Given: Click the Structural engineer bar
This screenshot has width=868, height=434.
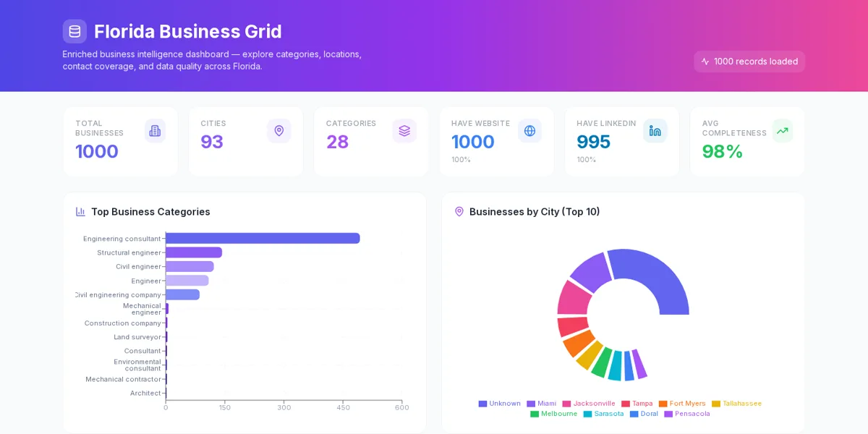Looking at the screenshot, I should [x=194, y=252].
